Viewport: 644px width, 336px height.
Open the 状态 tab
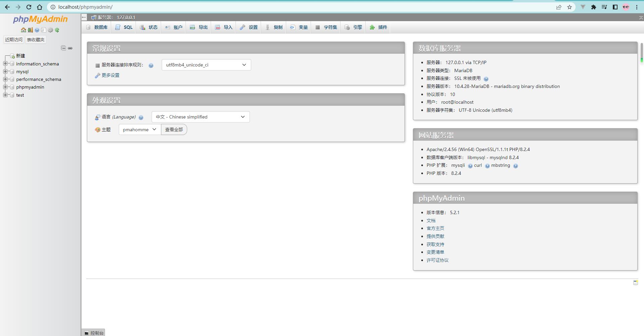pos(149,28)
